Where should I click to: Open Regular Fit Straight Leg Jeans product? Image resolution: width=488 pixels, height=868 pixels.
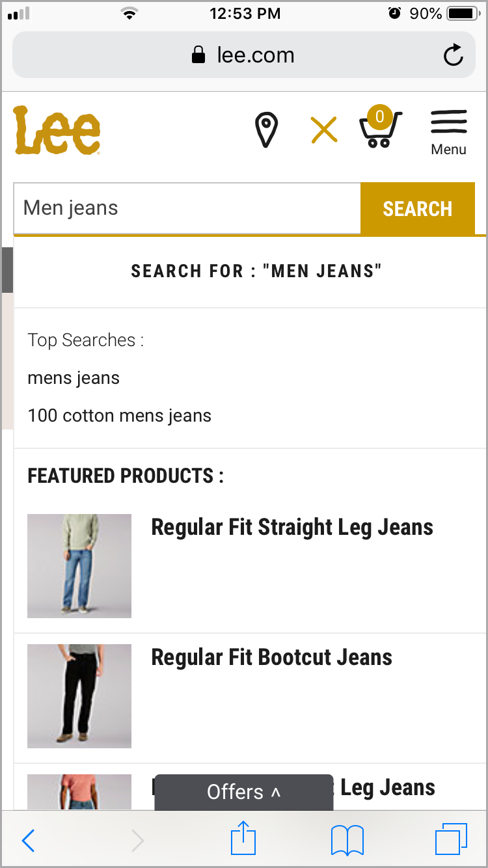[292, 527]
